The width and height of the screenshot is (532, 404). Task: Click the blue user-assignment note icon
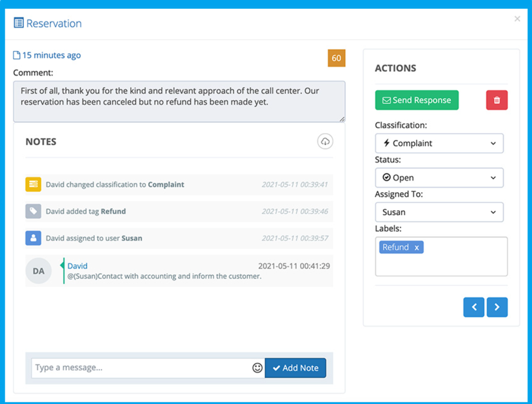pos(33,238)
